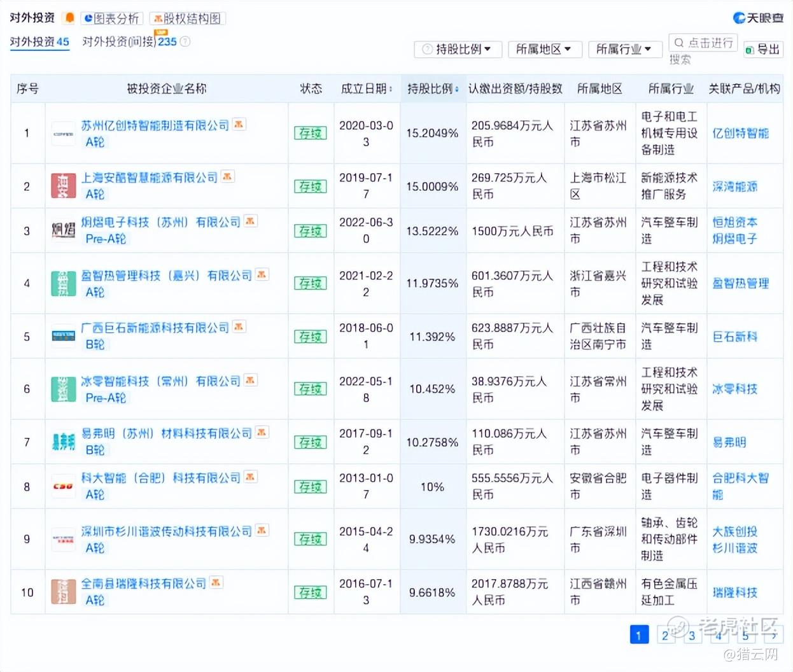Click the orange 全南县瑞隆 logo thumbnail

(63, 592)
